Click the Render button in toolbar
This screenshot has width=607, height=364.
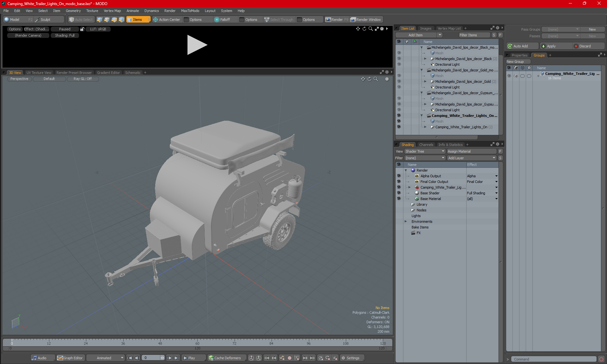pos(336,20)
